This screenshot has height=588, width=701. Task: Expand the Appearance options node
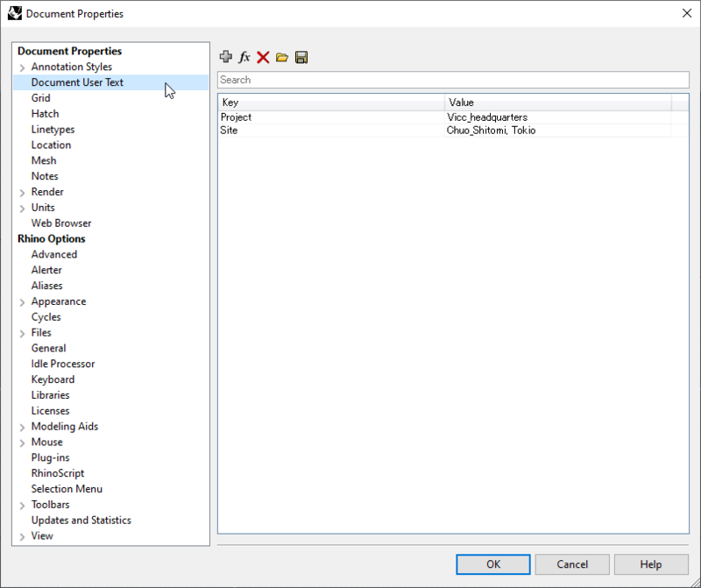point(23,302)
